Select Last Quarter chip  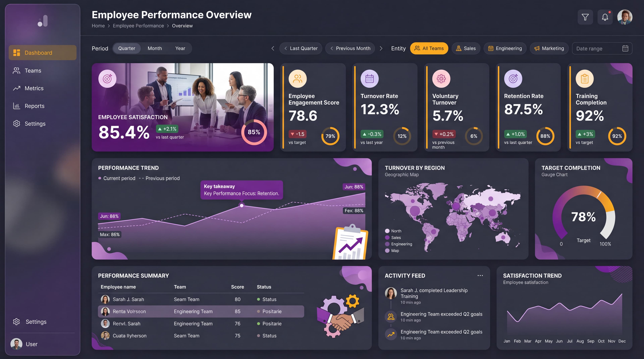click(x=301, y=48)
